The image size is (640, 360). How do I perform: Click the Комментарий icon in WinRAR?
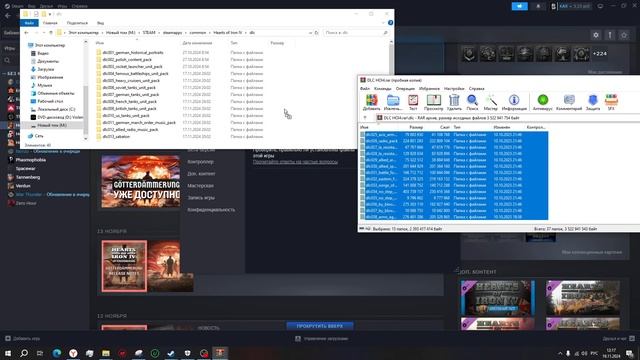[569, 102]
